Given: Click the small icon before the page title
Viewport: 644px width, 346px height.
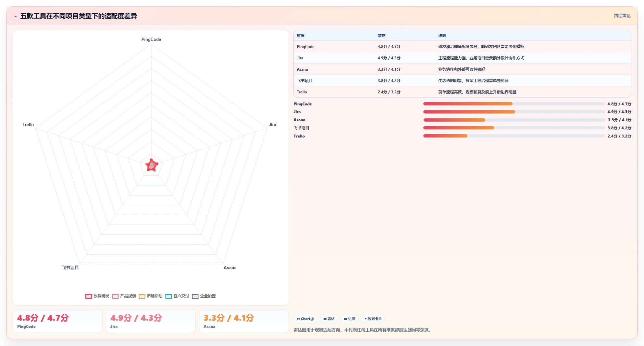Looking at the screenshot, I should [x=15, y=16].
